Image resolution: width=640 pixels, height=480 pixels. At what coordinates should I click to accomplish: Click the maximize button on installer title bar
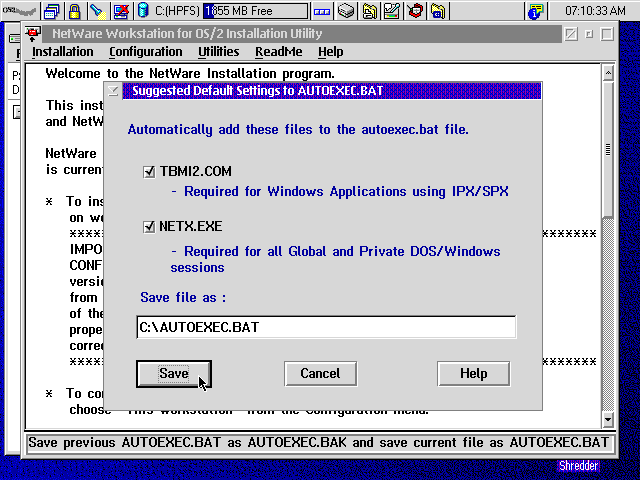coord(607,34)
